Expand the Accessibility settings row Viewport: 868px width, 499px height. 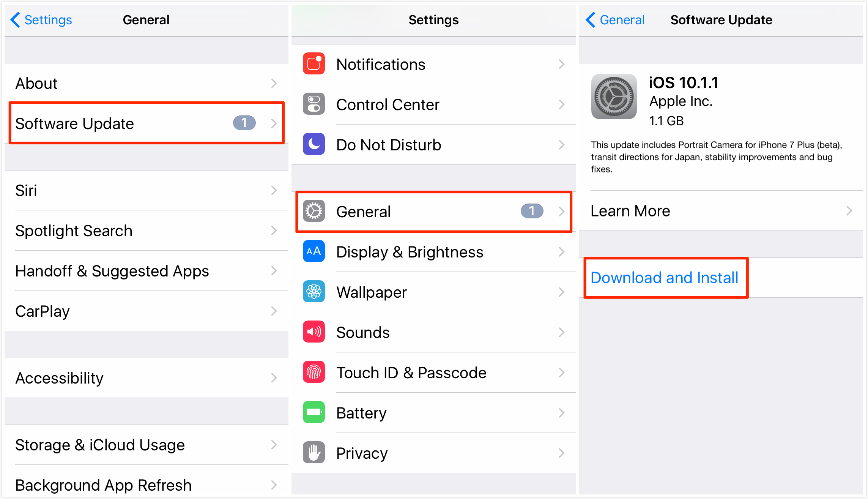tap(143, 378)
